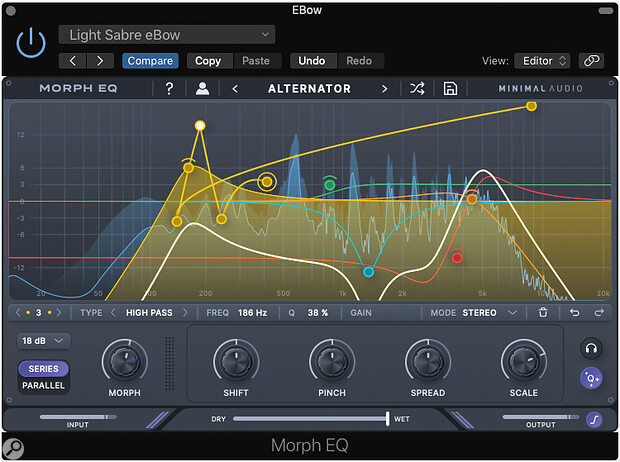This screenshot has height=462, width=620.
Task: Select next filter type arrow
Action: pos(185,312)
